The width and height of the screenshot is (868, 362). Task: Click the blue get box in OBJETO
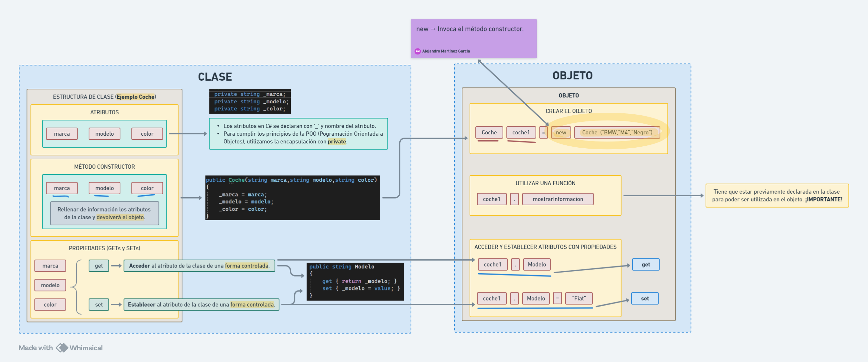point(645,265)
